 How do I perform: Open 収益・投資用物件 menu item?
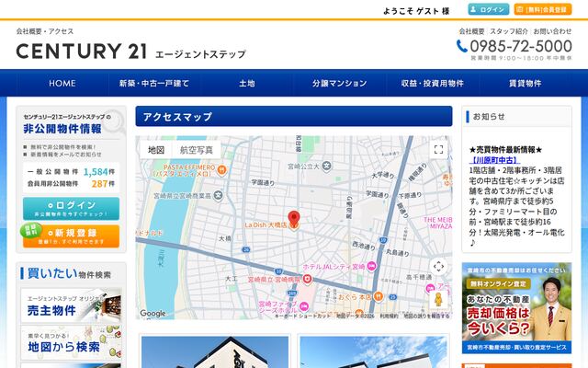(x=433, y=83)
